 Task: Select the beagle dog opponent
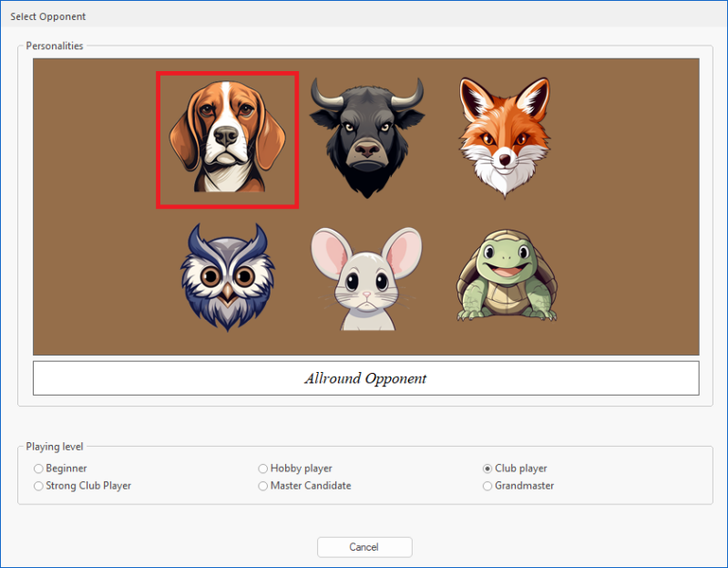(227, 139)
